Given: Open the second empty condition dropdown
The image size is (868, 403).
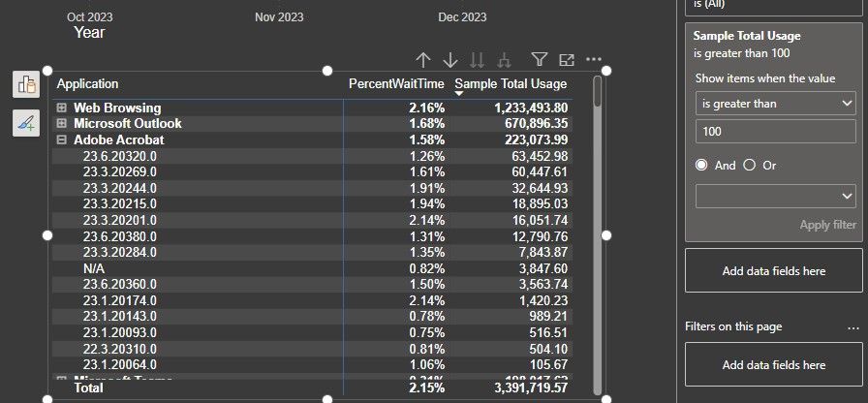Looking at the screenshot, I should click(x=776, y=197).
